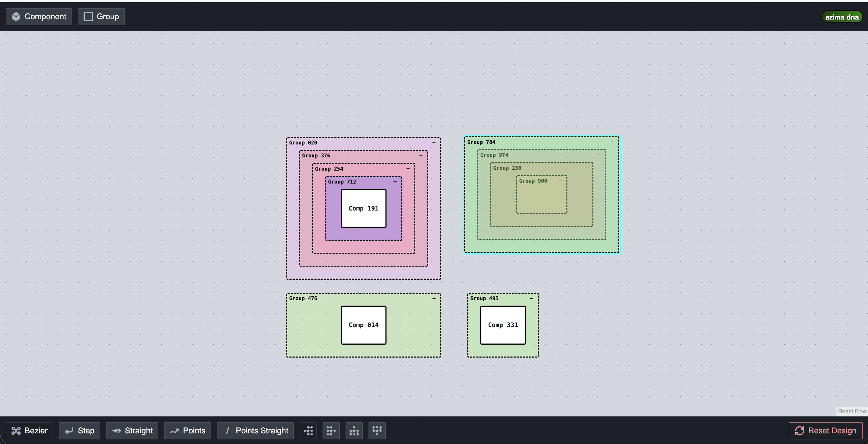Apply the right-to-left layout from the toolbar
The width and height of the screenshot is (868, 444).
(x=331, y=431)
